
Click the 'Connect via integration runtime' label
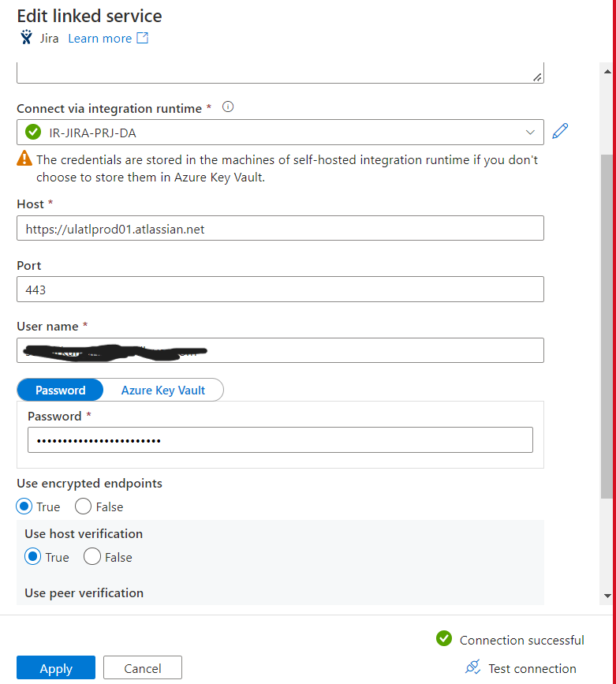coord(109,108)
